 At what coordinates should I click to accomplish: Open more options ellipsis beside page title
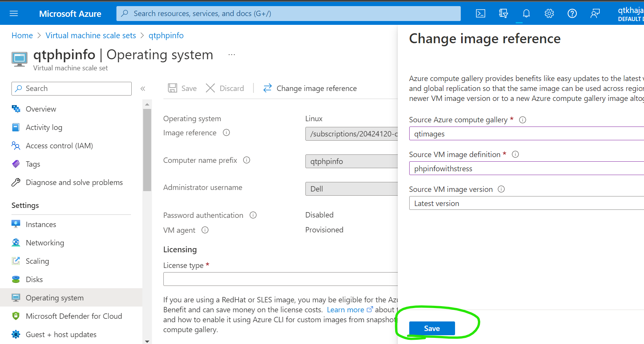[x=232, y=55]
